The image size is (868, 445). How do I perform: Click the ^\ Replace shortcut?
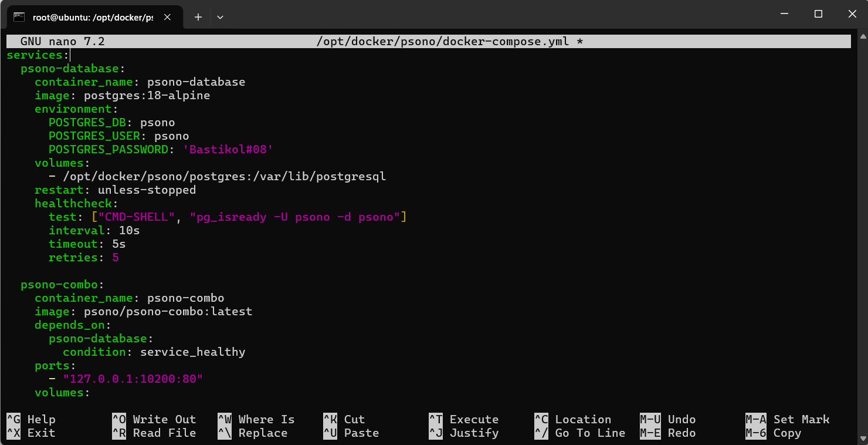252,433
